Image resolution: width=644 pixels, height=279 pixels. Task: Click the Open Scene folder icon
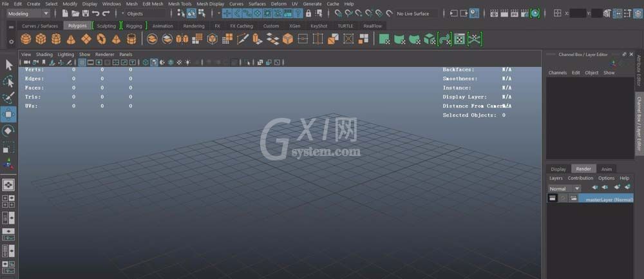(75, 13)
